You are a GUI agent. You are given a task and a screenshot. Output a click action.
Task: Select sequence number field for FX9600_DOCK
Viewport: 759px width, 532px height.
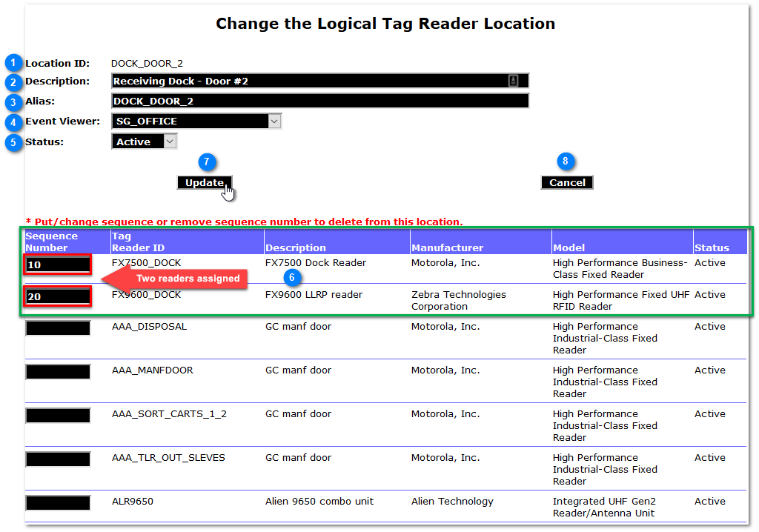tap(58, 296)
